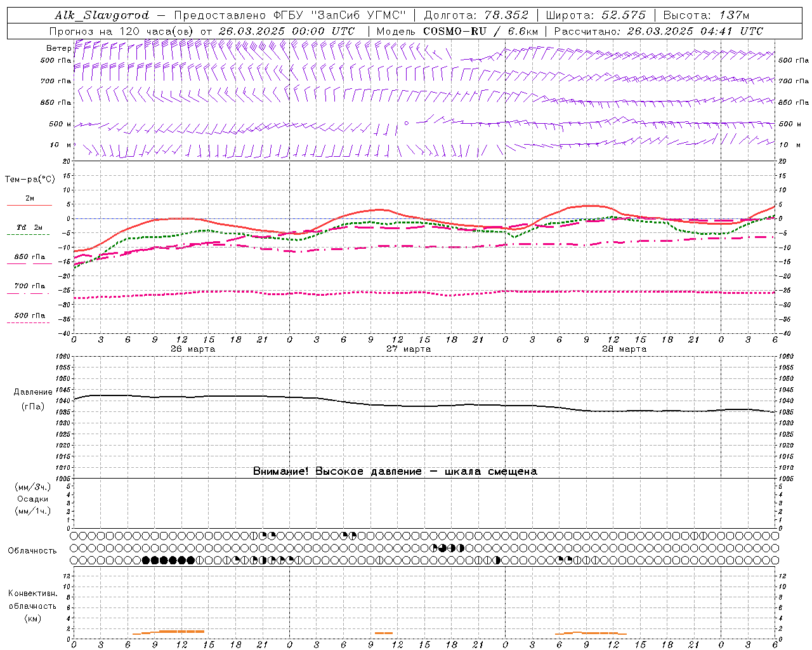812x650 pixels.
Task: Click the 'Облачность' cloud cover label
Action: 32,550
